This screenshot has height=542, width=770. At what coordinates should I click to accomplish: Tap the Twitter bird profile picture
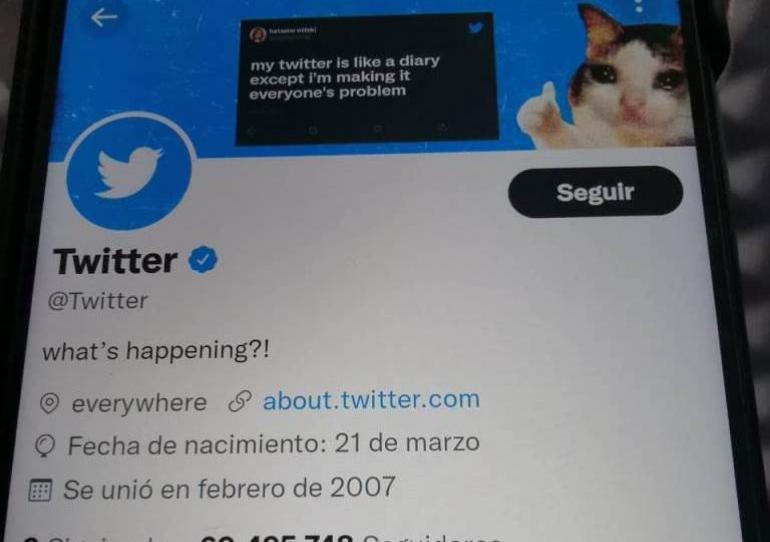pyautogui.click(x=129, y=172)
